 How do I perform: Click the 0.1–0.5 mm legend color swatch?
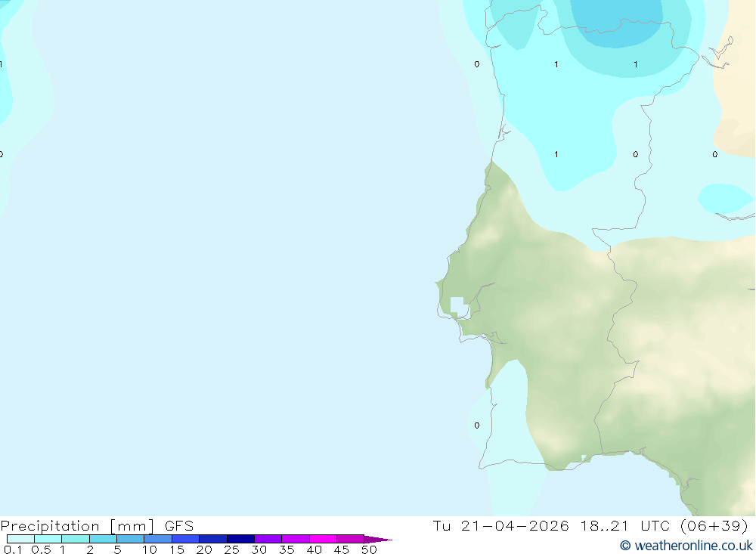pyautogui.click(x=20, y=539)
